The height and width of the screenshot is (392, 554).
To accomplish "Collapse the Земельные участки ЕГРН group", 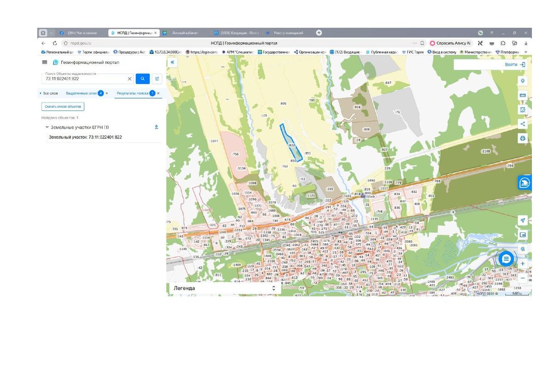I will (47, 127).
